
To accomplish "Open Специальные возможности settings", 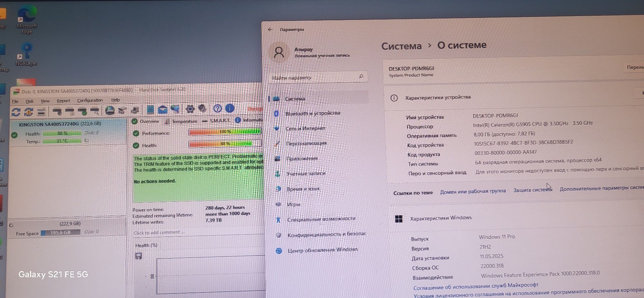I will click(x=321, y=219).
